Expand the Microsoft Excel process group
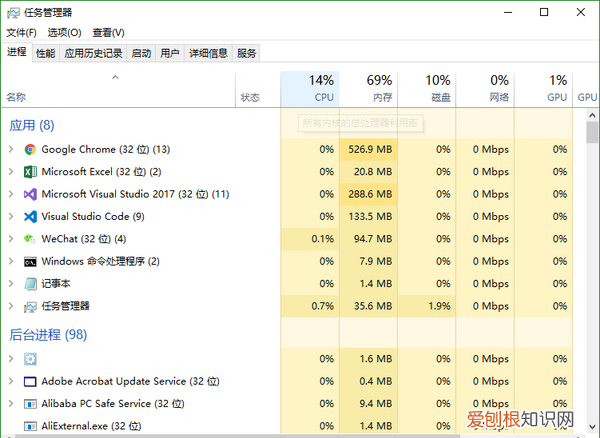This screenshot has height=438, width=600. [x=11, y=172]
